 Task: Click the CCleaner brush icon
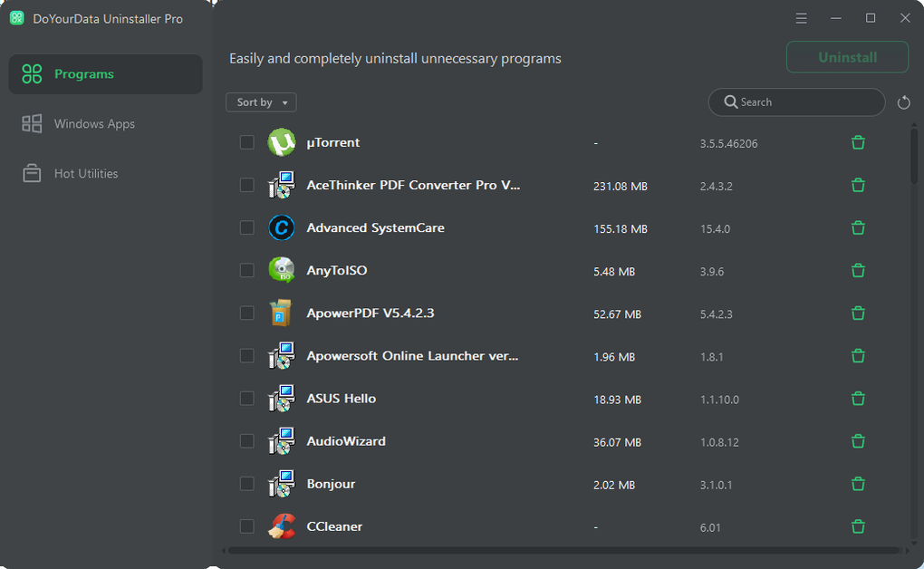(x=282, y=526)
